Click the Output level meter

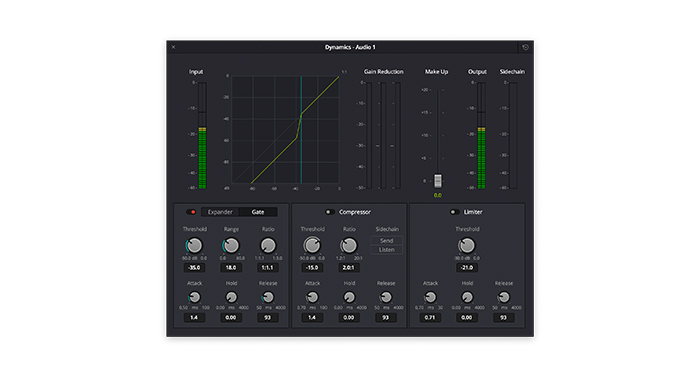click(481, 135)
